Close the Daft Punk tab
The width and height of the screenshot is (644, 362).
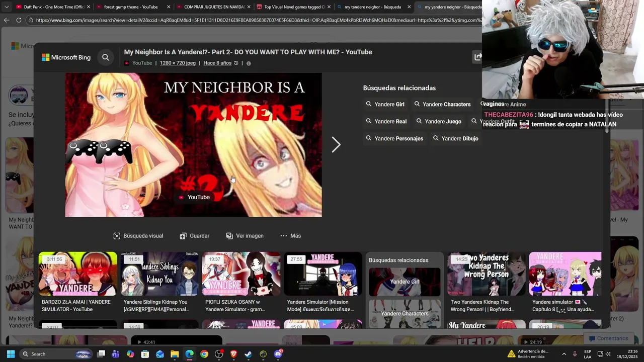click(x=89, y=7)
